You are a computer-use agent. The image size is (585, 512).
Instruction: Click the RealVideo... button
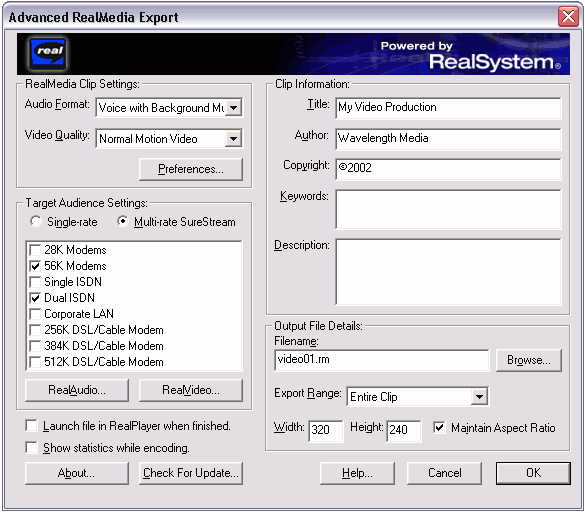(x=191, y=390)
